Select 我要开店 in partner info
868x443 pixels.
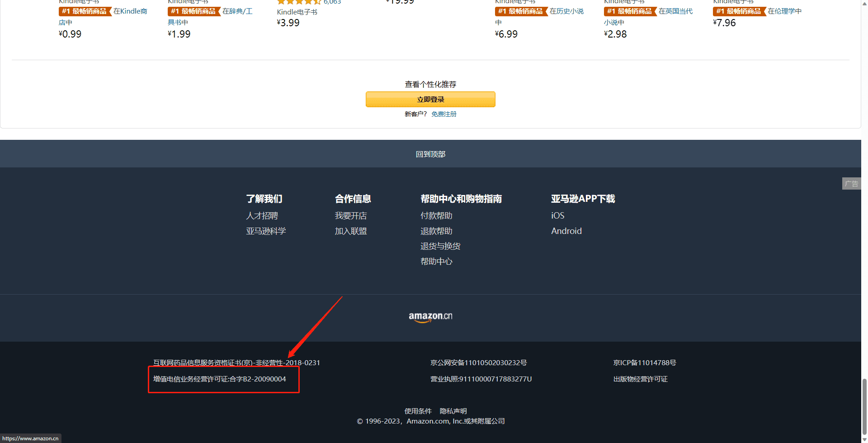(350, 216)
